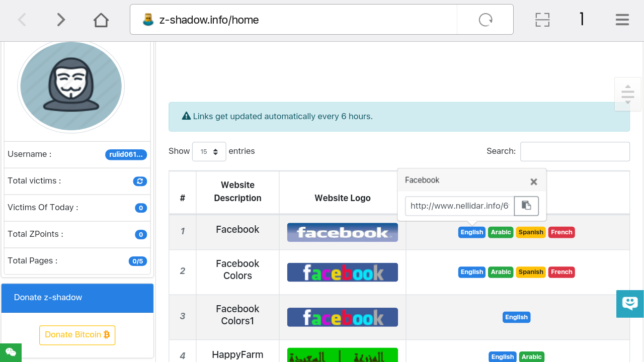This screenshot has width=644, height=362.
Task: Open the Show entries dropdown set to 15
Action: click(209, 151)
